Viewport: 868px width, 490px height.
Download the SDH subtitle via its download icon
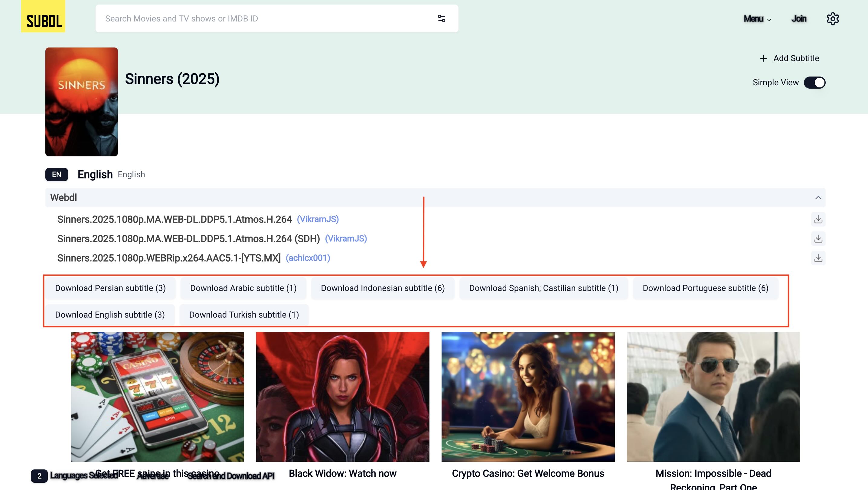pos(818,239)
